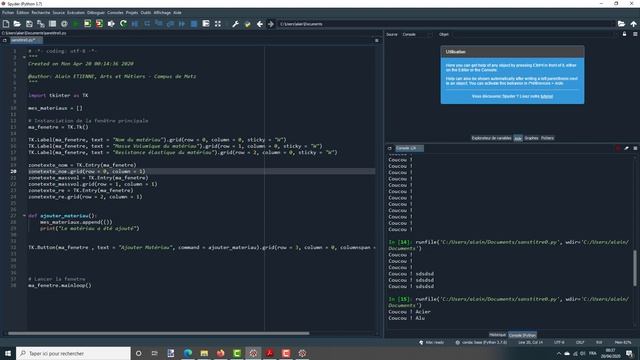Open the Windows notification center

tap(630, 353)
